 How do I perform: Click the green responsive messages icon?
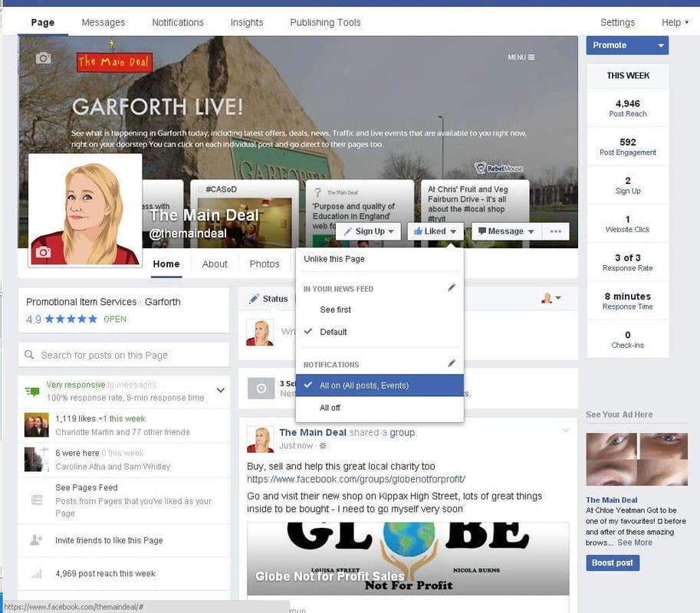pyautogui.click(x=32, y=392)
